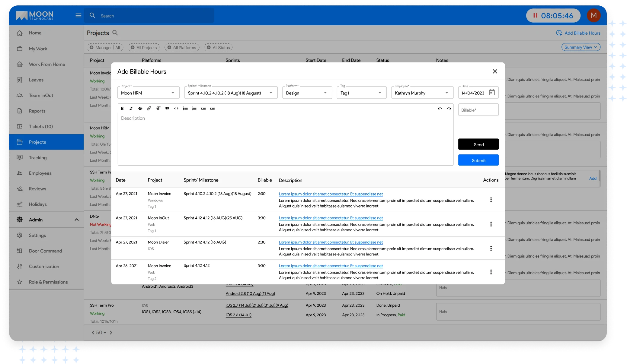Open actions menu for Apr 26 Moon Invoice row

(491, 272)
